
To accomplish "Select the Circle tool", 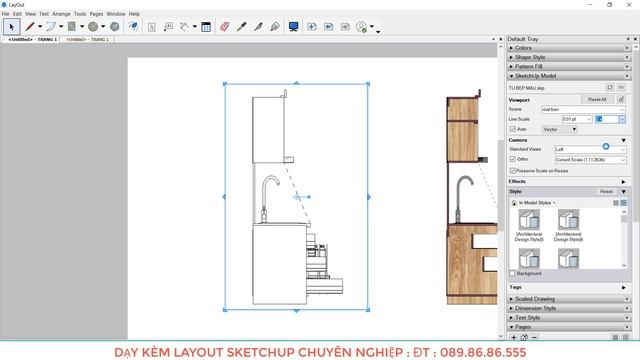I will click(x=93, y=27).
